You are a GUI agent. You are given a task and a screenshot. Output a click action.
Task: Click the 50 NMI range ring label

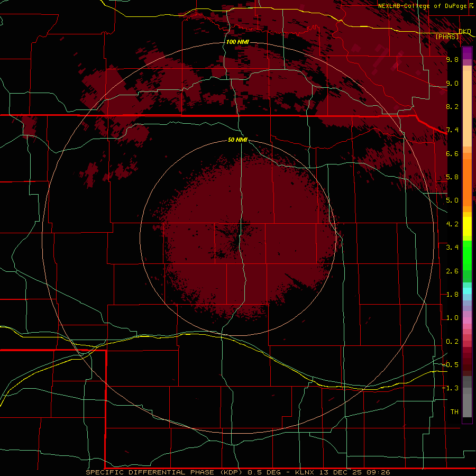pyautogui.click(x=237, y=140)
